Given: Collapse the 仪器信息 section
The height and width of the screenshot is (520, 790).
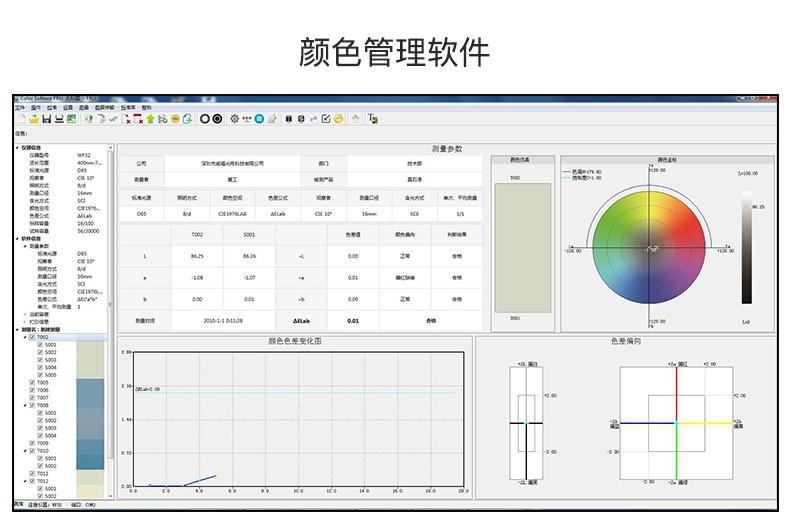Looking at the screenshot, I should [16, 148].
